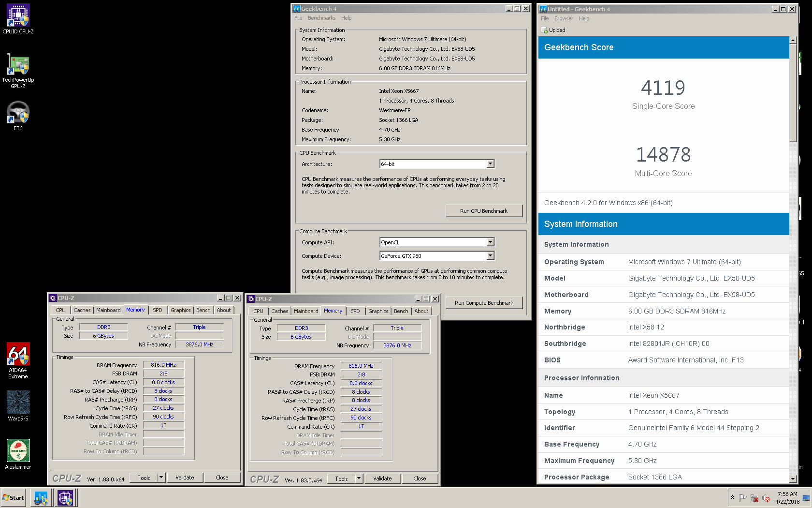Expand the Tools arrow in right CPU-Z window
The width and height of the screenshot is (812, 508).
point(359,478)
